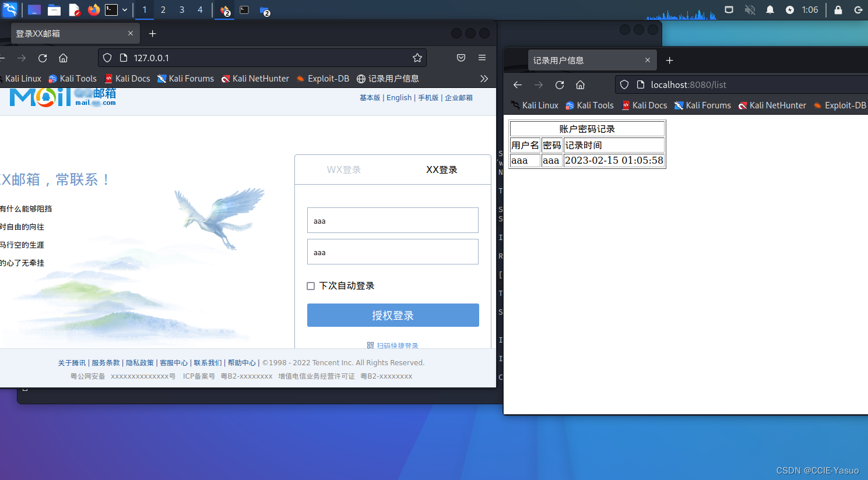Open the file manager in top panel
The height and width of the screenshot is (480, 868).
pos(54,10)
